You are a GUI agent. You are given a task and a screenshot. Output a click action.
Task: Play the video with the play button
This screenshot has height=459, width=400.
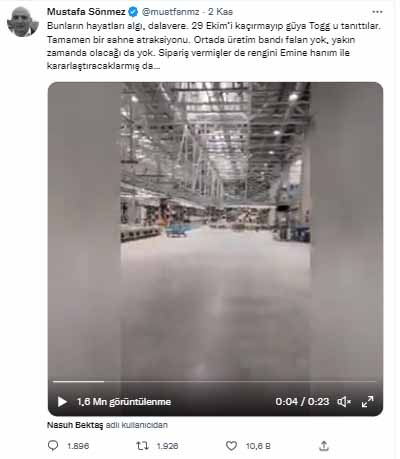click(x=62, y=402)
